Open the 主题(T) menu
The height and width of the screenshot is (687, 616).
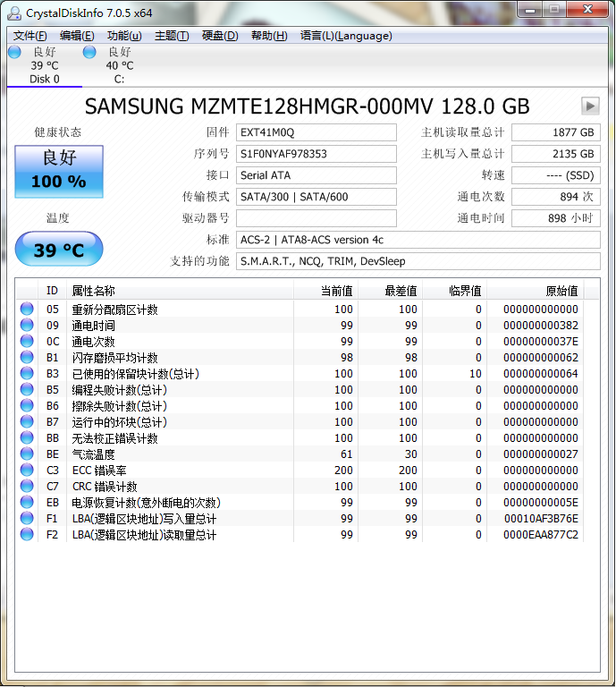(x=172, y=36)
